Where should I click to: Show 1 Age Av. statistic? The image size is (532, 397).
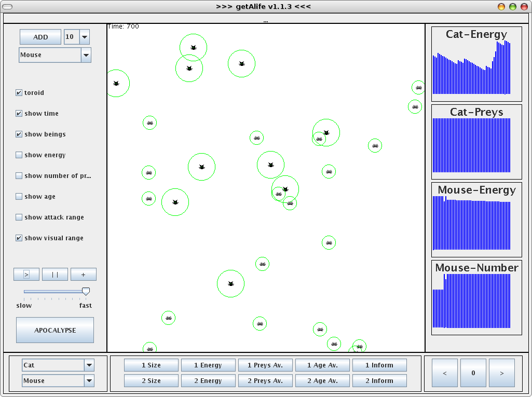click(x=322, y=365)
